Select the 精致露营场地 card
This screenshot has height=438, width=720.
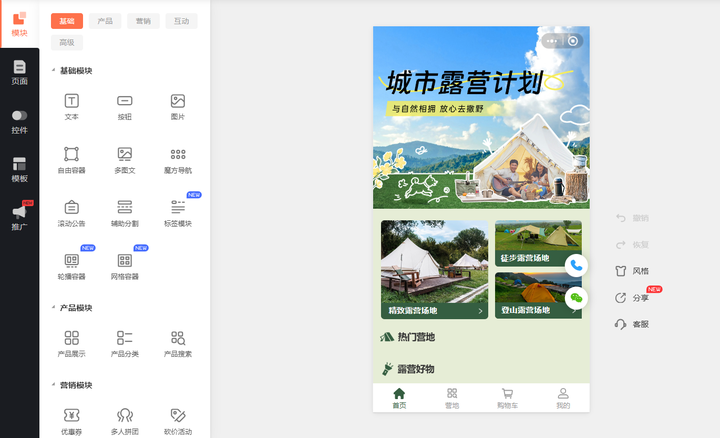(x=434, y=270)
